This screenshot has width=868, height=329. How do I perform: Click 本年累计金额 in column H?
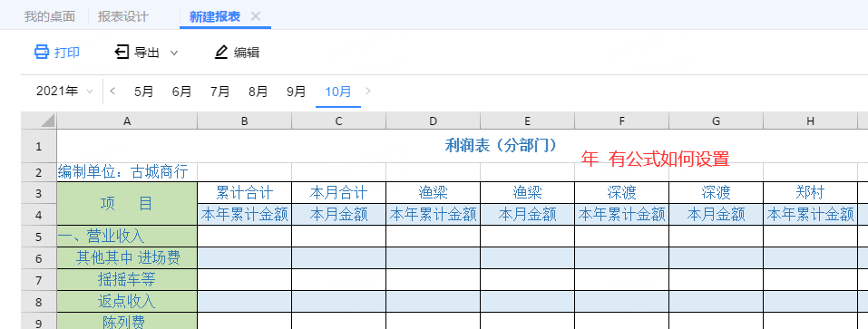(x=811, y=215)
